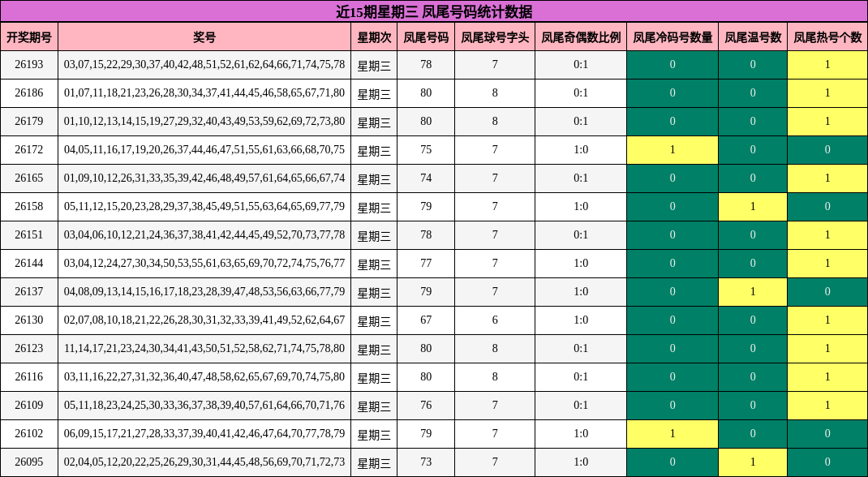Click the yellow warm-count cell in row 26158
This screenshot has width=868, height=477.
pyautogui.click(x=753, y=206)
